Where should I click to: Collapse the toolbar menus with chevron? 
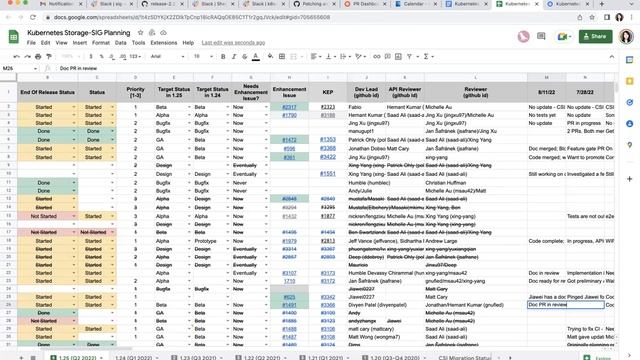point(611,57)
